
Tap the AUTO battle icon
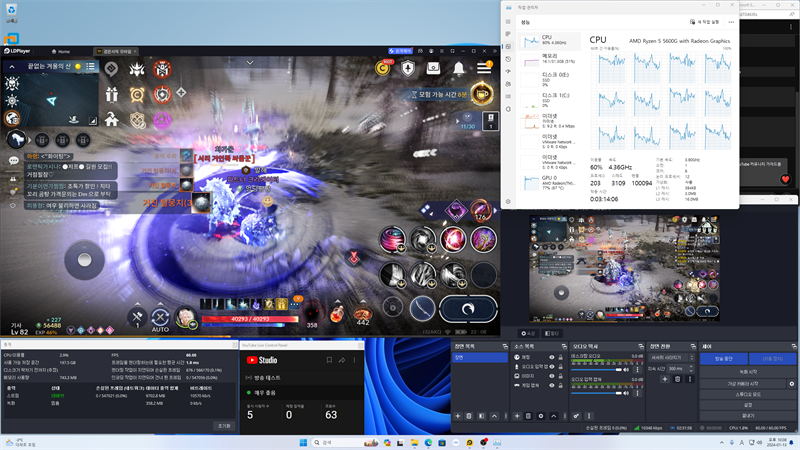coord(160,320)
